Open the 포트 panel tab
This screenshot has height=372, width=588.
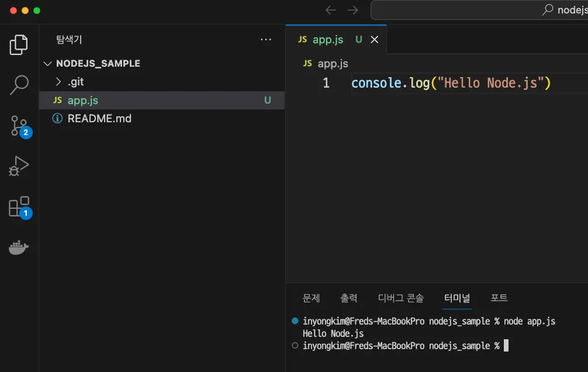499,298
